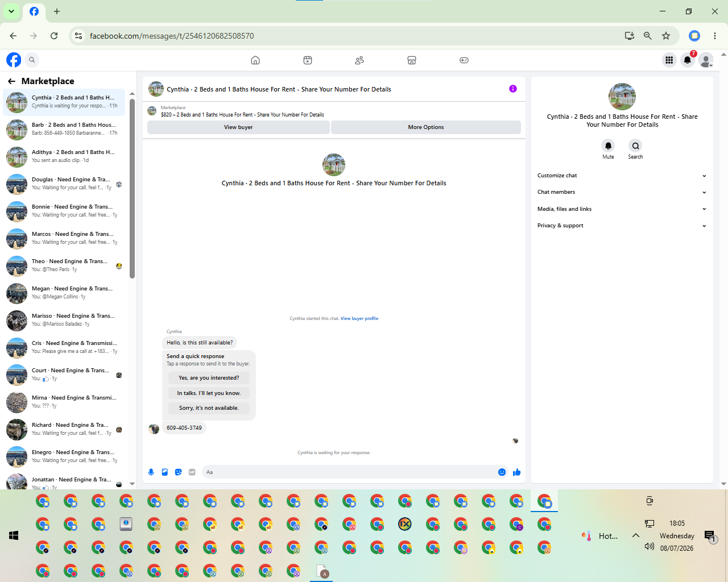Image resolution: width=728 pixels, height=582 pixels.
Task: Open Bonnie Need Engine conversation
Action: pyautogui.click(x=64, y=211)
